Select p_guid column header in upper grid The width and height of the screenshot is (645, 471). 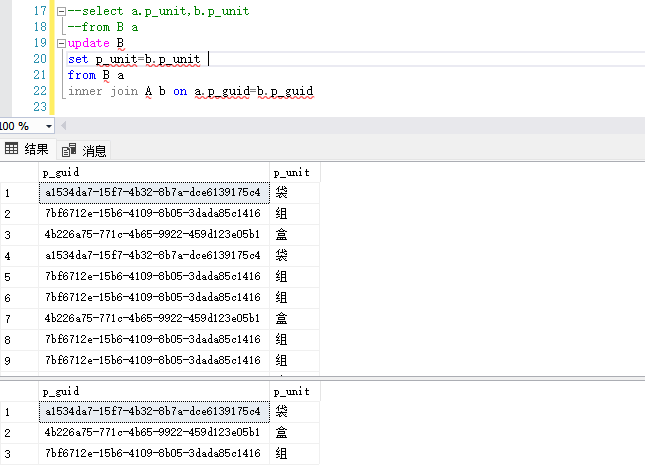[x=154, y=172]
